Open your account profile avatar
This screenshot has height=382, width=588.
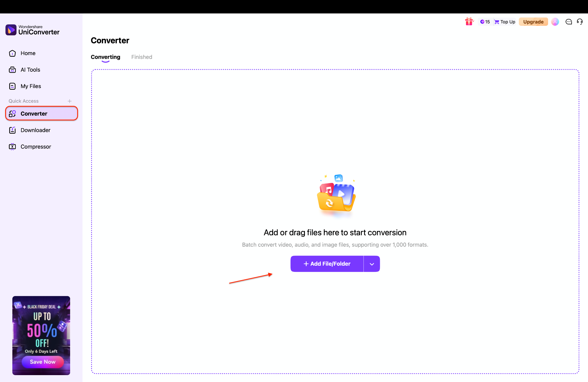[555, 22]
